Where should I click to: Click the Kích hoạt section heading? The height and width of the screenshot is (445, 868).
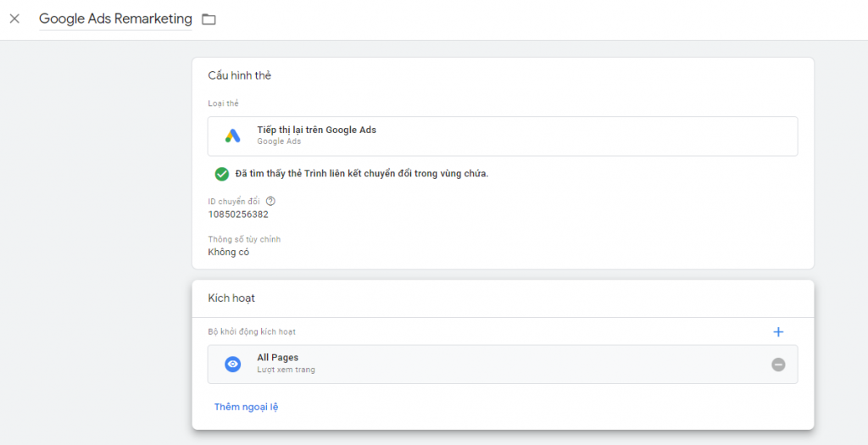(231, 298)
